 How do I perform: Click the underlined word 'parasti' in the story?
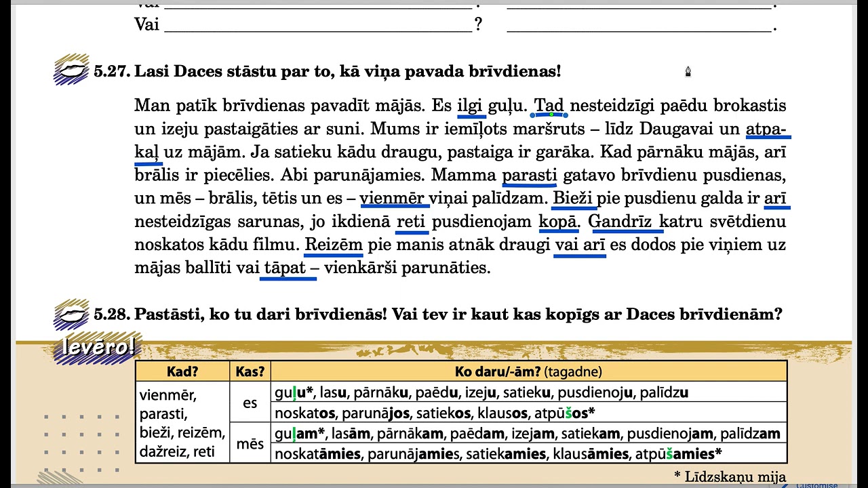(529, 176)
